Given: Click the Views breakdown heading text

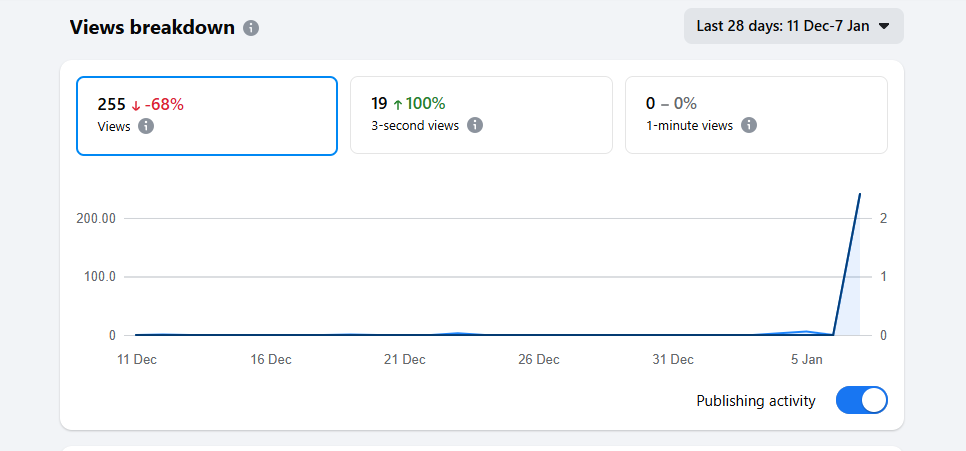Looking at the screenshot, I should point(152,27).
